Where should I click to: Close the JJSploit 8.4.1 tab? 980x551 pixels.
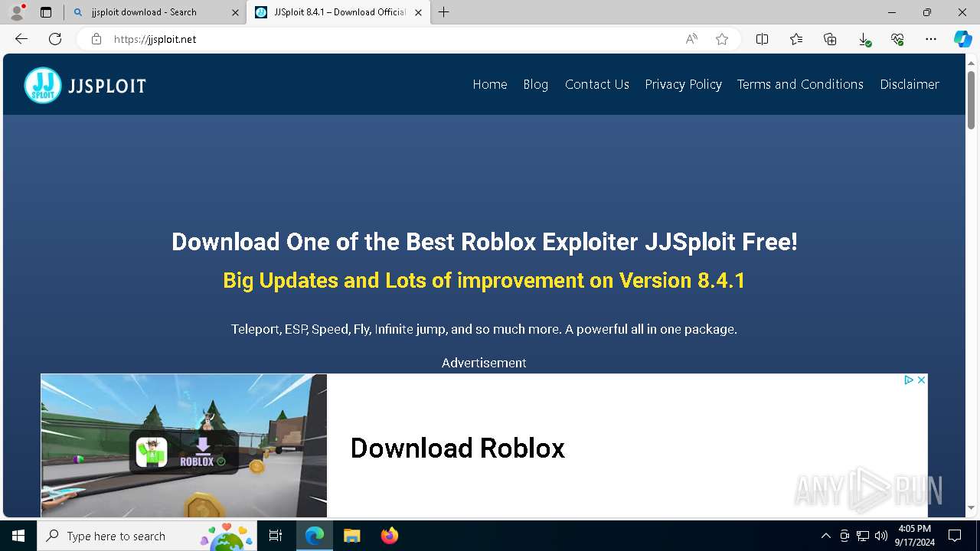(418, 12)
